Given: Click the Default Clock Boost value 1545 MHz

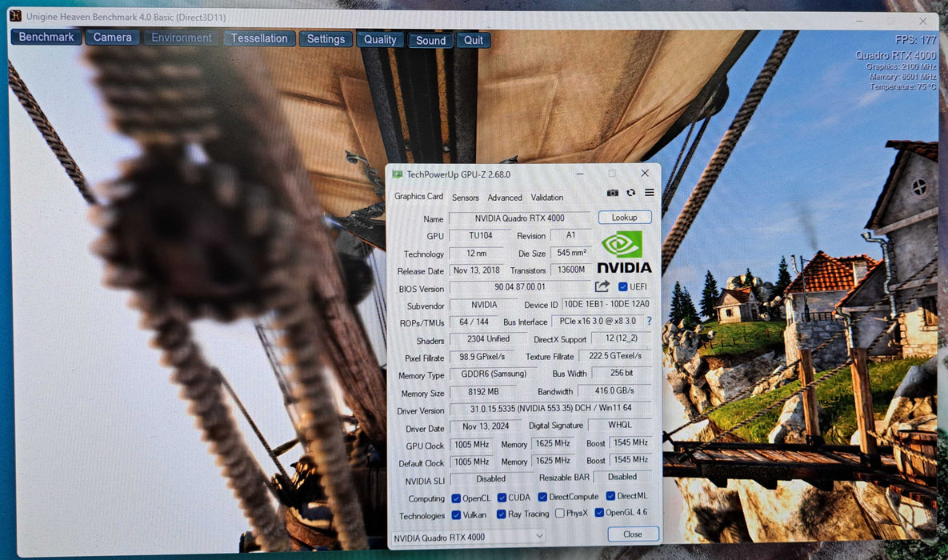Looking at the screenshot, I should coord(630,460).
